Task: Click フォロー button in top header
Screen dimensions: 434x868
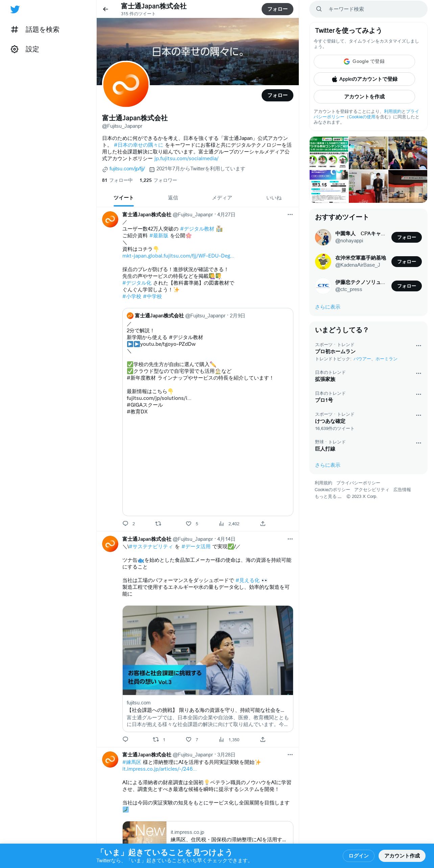Action: click(x=277, y=9)
